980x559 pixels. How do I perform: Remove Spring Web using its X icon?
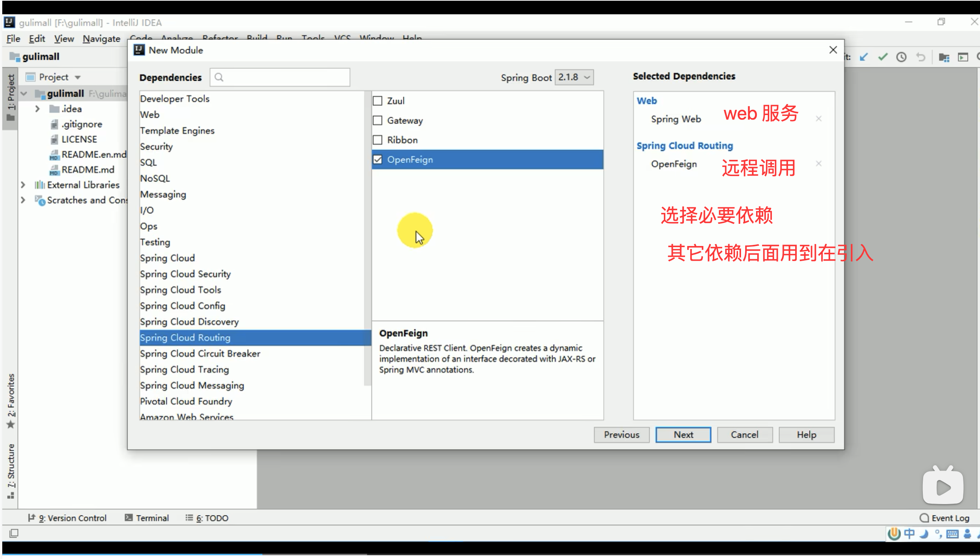click(818, 118)
